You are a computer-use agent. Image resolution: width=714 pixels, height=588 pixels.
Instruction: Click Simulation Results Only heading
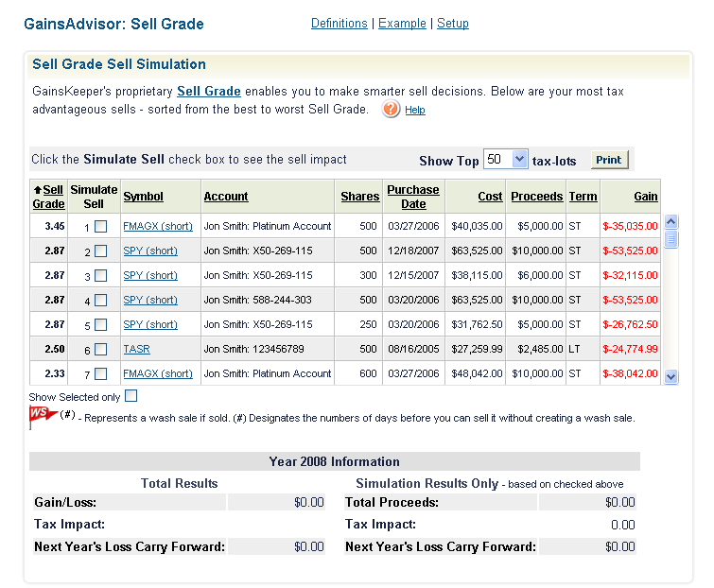[427, 483]
